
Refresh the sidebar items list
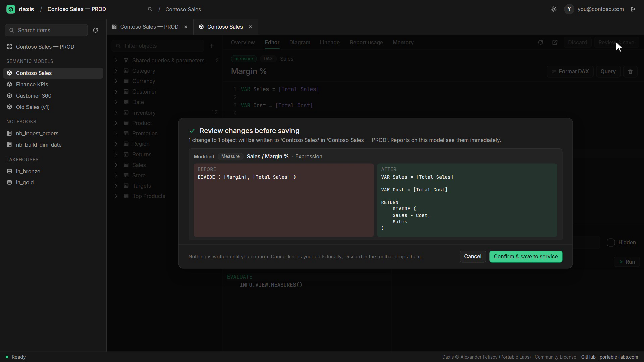pyautogui.click(x=95, y=30)
